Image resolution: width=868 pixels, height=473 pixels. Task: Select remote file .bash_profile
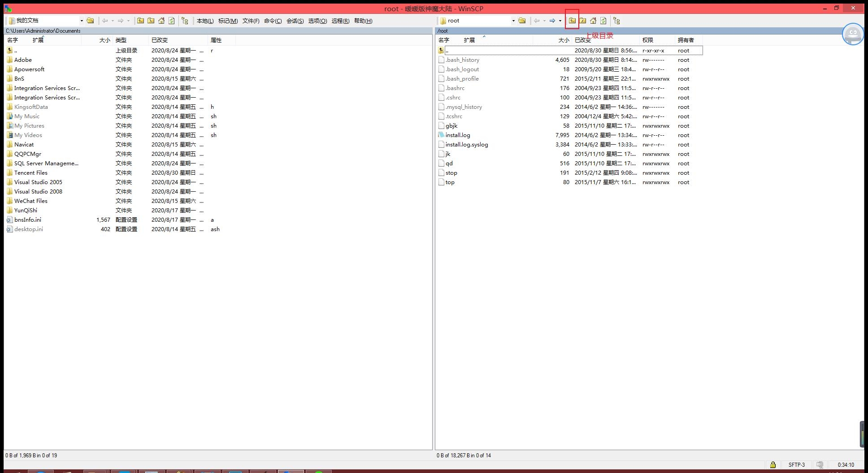coord(462,79)
